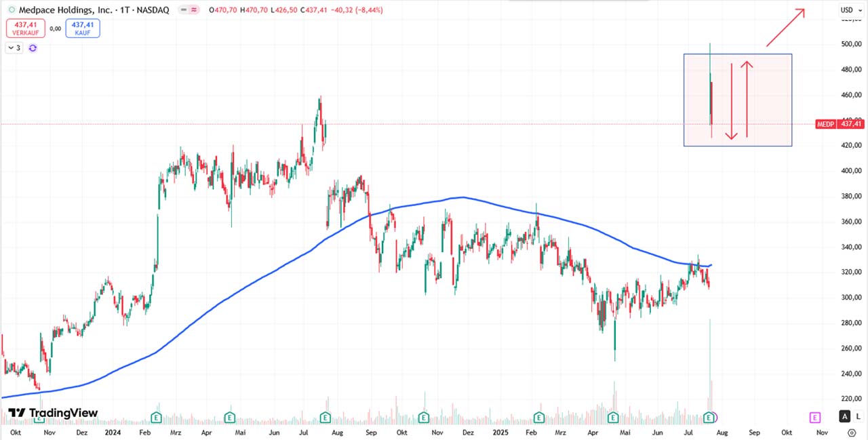The width and height of the screenshot is (868, 440).
Task: Expand the collapsed indicators legend showing 3
Action: point(14,48)
